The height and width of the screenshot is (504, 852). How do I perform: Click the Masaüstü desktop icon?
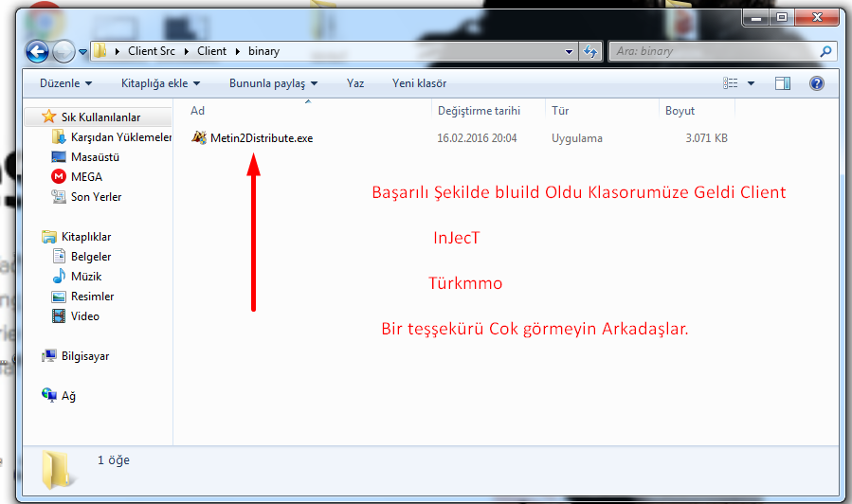(x=59, y=157)
